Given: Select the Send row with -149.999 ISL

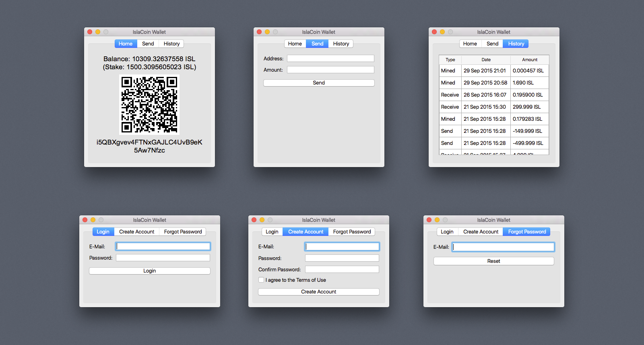Looking at the screenshot, I should (494, 131).
